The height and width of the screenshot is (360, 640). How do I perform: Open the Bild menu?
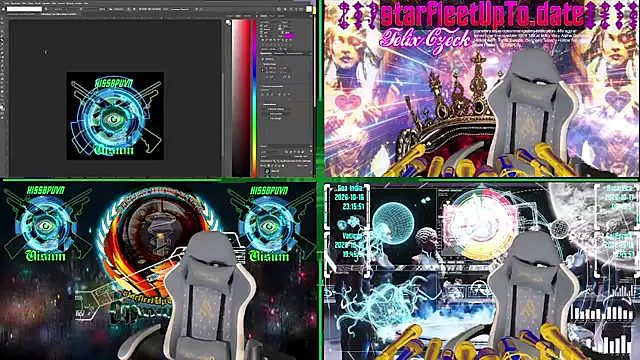click(x=24, y=3)
